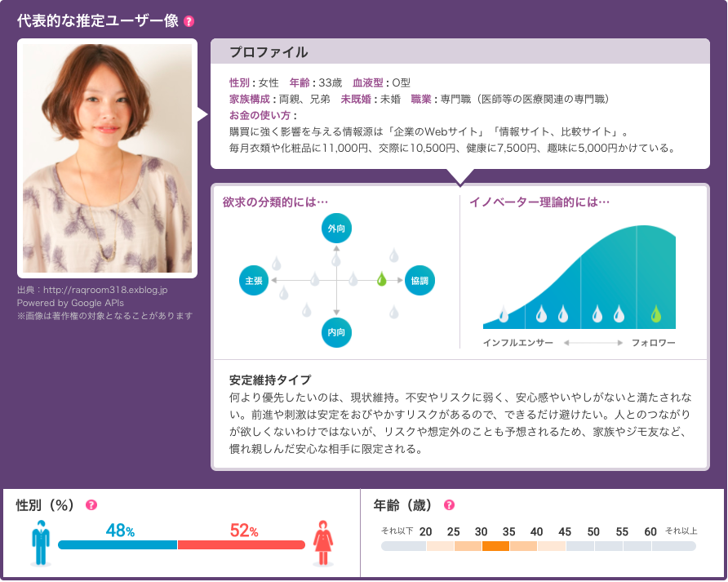Viewport: 728px width, 582px height.
Task: Click blue 48% male bar segment
Action: point(118,544)
